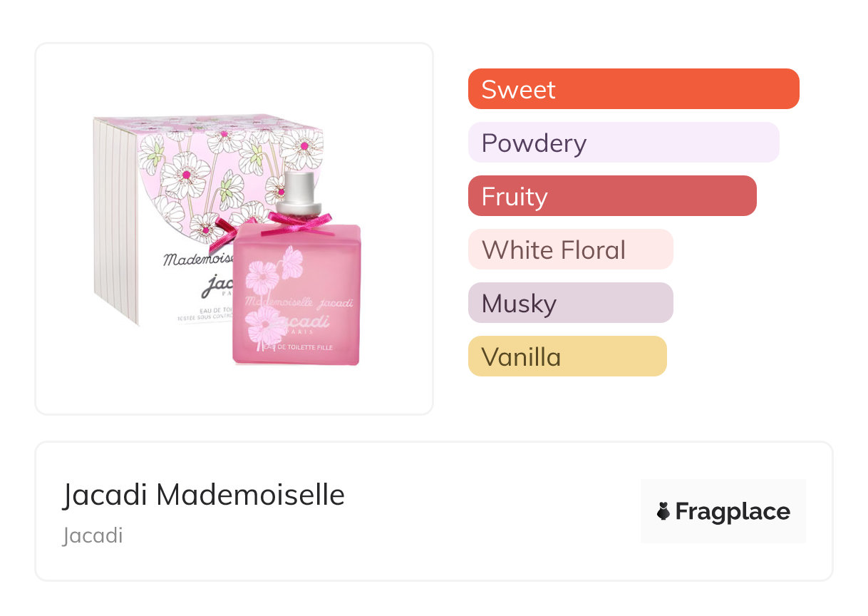Choose the Vanilla accord bar
The width and height of the screenshot is (868, 616).
point(567,356)
